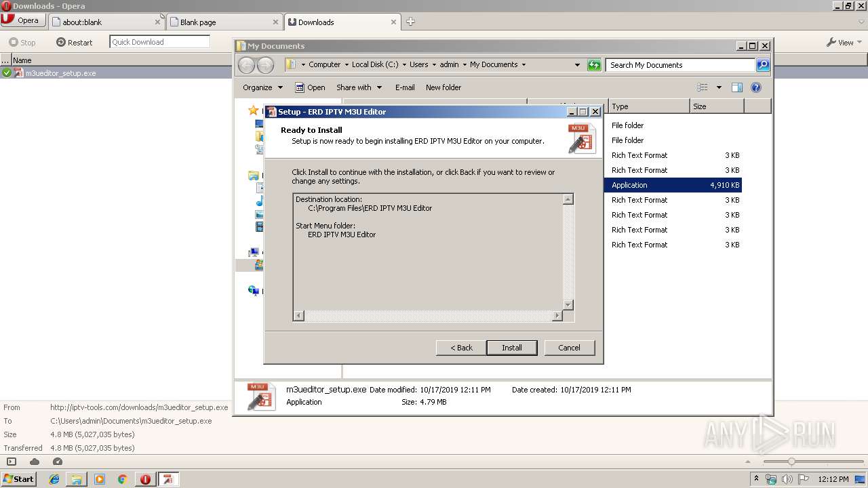The image size is (868, 488).
Task: Select Users in the address breadcrumb
Action: 418,64
